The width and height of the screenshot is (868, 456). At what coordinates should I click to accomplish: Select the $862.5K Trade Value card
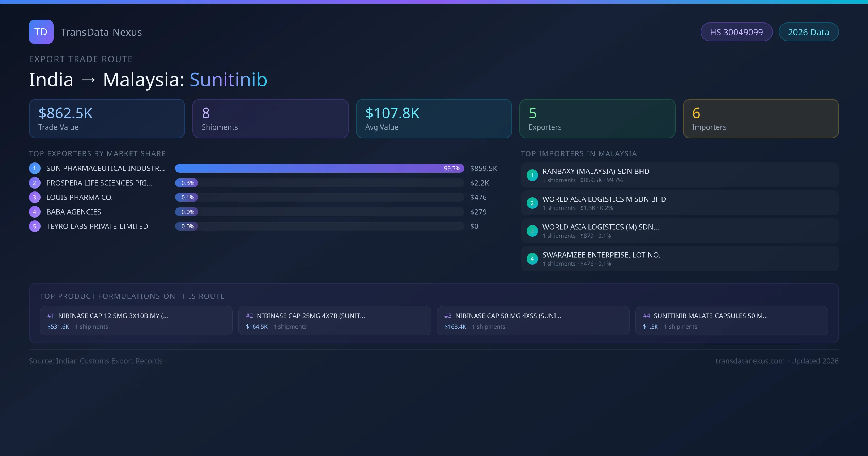[x=107, y=119]
